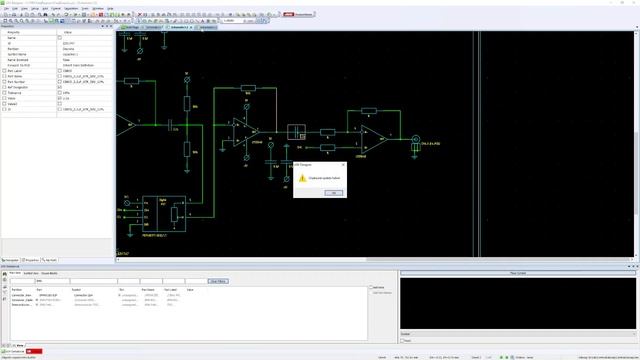Open the Properties panel tab

click(31, 260)
